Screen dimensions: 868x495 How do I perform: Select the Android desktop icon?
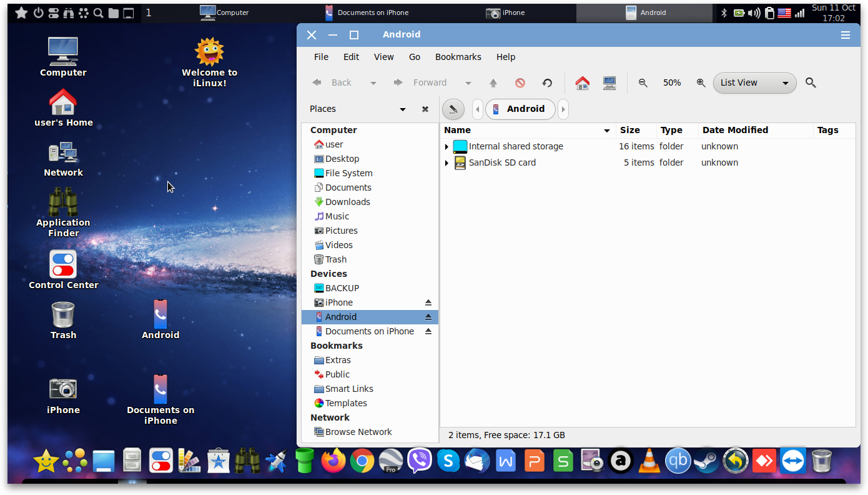click(x=160, y=319)
